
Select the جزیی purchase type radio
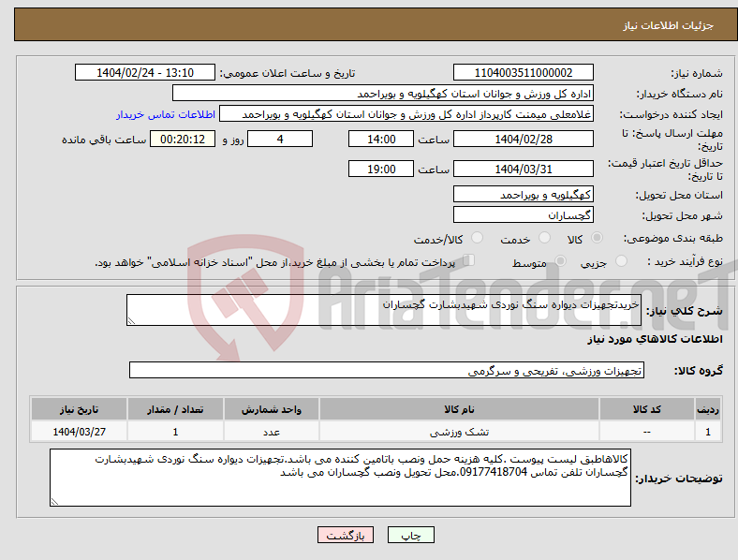(x=621, y=261)
